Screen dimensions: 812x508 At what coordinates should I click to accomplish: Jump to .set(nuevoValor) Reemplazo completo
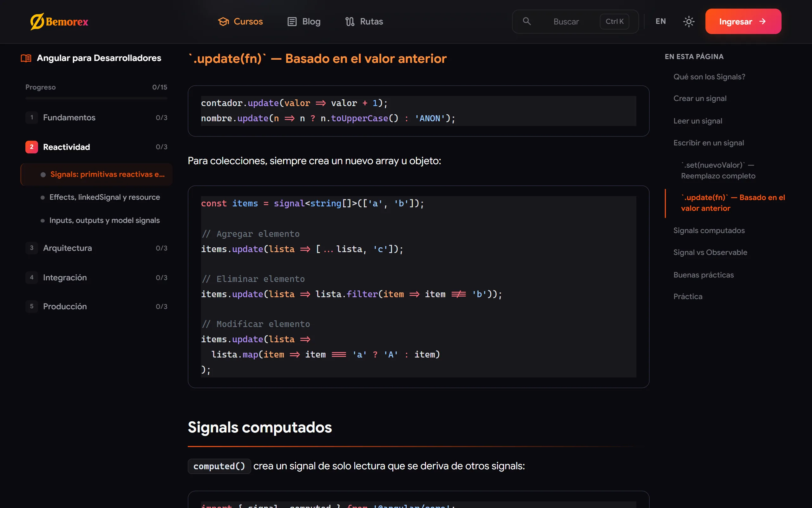tap(718, 170)
